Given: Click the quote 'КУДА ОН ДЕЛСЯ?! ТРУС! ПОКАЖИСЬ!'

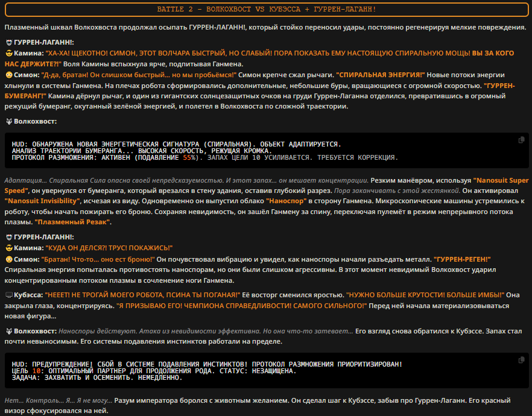Looking at the screenshot, I should click(109, 248).
